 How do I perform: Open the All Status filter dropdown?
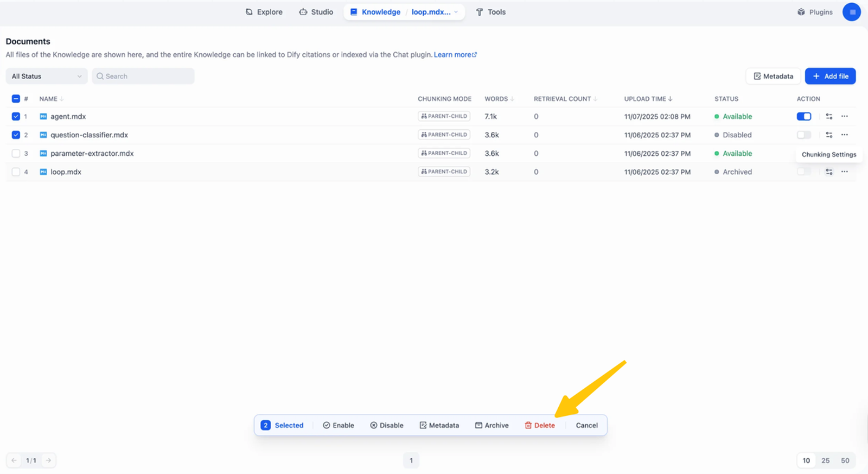[47, 76]
